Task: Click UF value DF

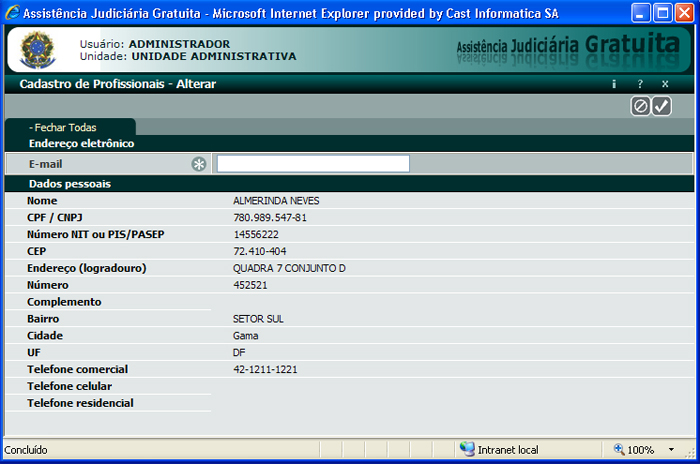Action: [239, 353]
